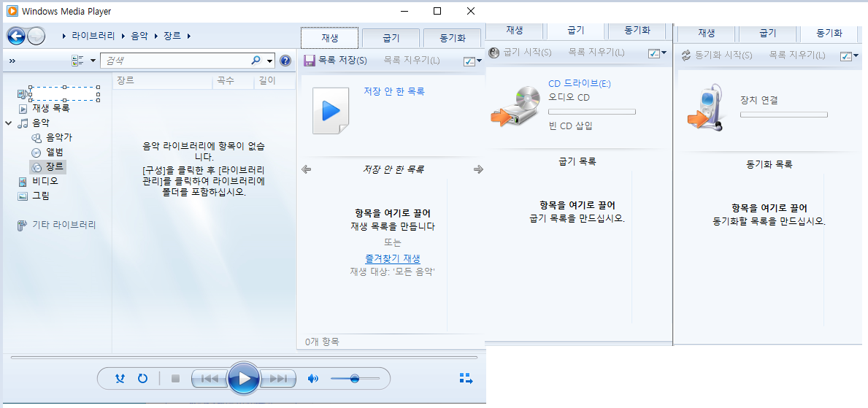Mute the sound with speaker button
The image size is (868, 408).
click(313, 379)
